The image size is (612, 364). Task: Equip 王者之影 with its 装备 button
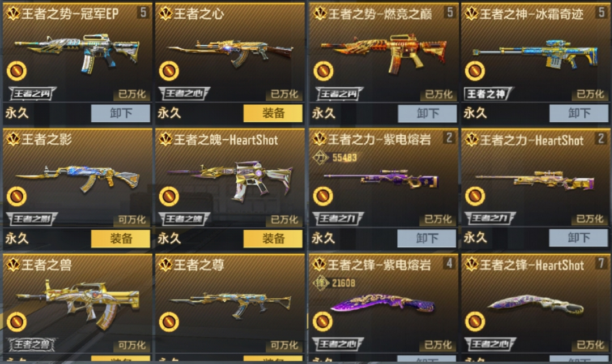click(121, 238)
